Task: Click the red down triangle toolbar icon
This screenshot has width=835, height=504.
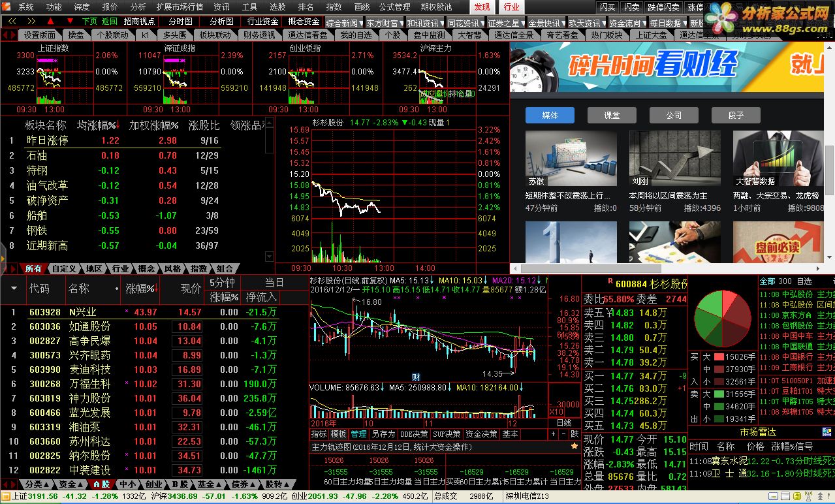Action: [x=71, y=22]
